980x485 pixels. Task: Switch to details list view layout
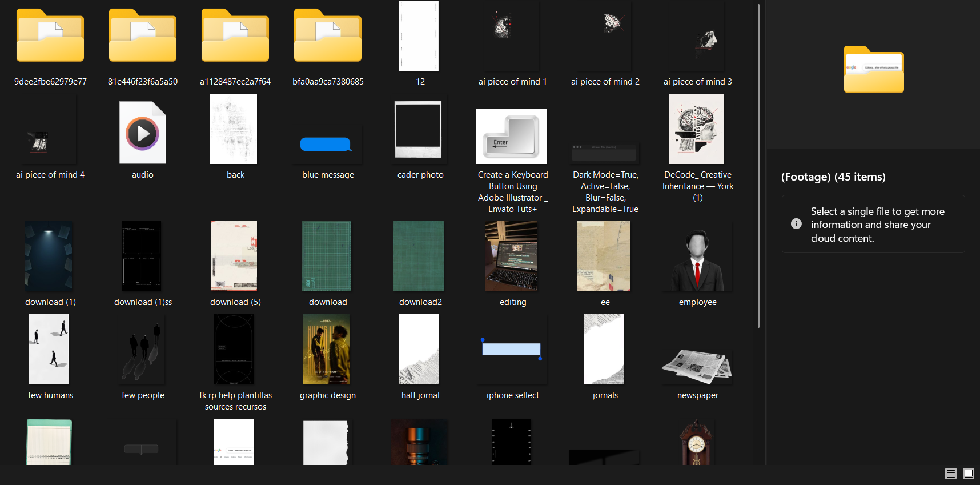(x=951, y=474)
